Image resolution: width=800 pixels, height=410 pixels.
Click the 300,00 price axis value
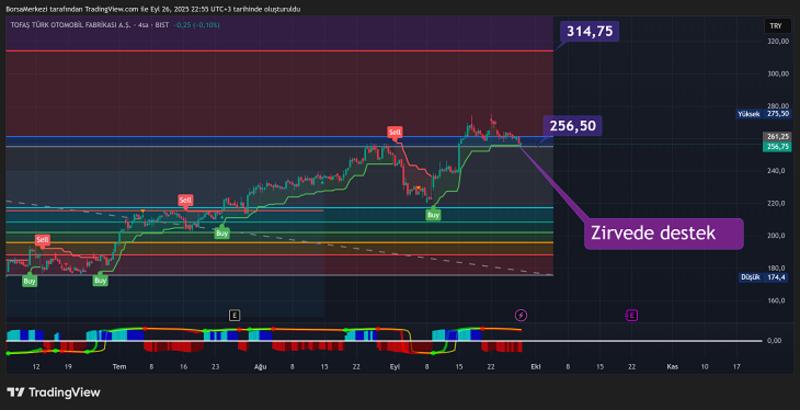pos(779,73)
